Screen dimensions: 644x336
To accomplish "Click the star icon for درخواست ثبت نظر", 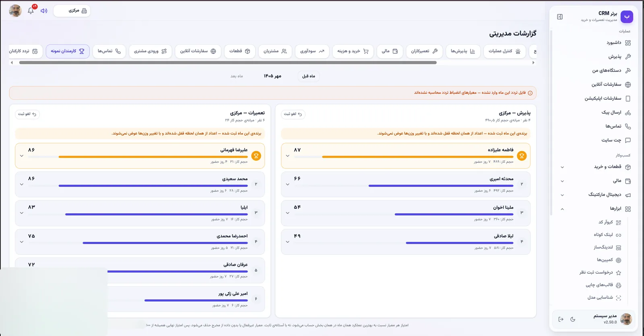I will (619, 272).
